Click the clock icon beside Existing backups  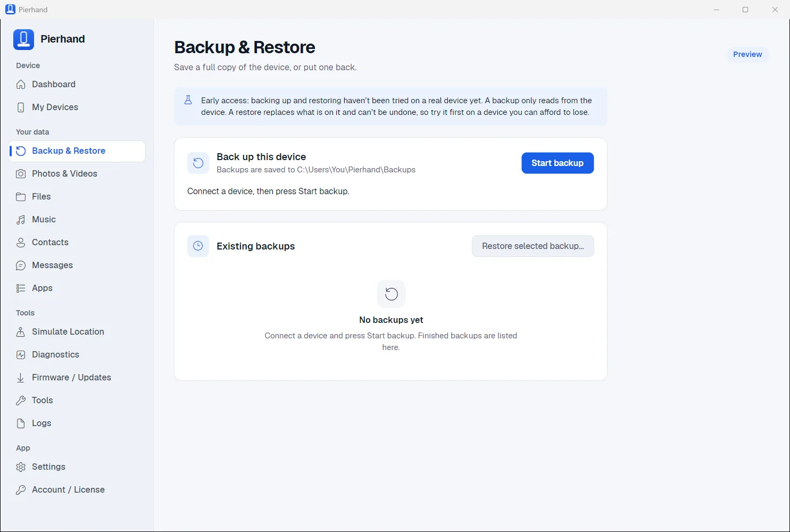pyautogui.click(x=198, y=246)
